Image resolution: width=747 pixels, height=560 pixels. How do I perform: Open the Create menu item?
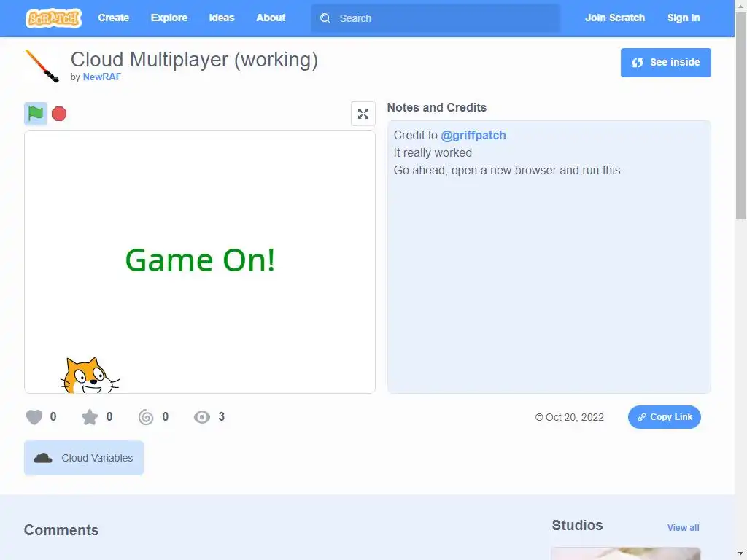click(x=113, y=18)
